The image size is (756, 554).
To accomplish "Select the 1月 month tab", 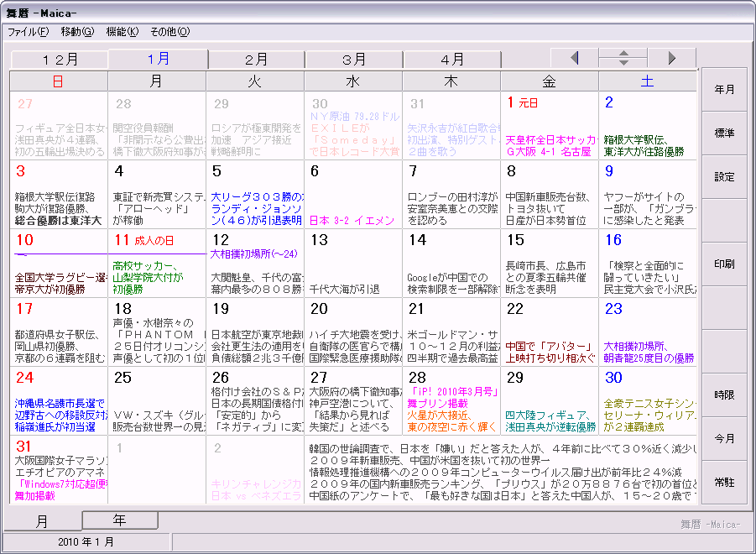I will [x=158, y=59].
